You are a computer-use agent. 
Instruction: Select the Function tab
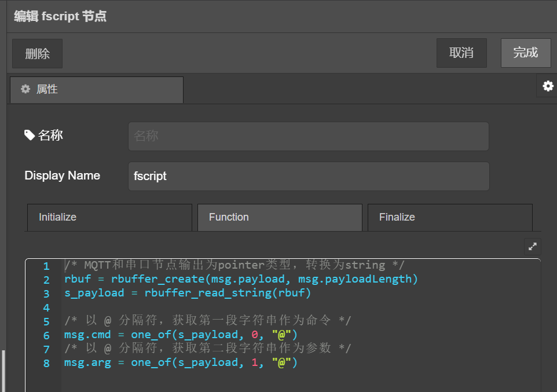click(x=280, y=217)
